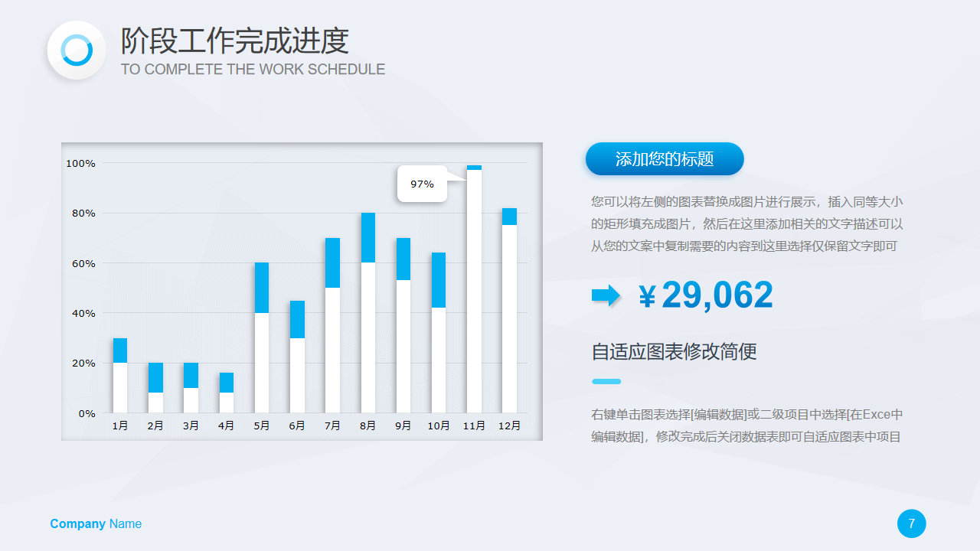Select the title 阶段工作完成进度
The image size is (980, 551).
point(234,41)
